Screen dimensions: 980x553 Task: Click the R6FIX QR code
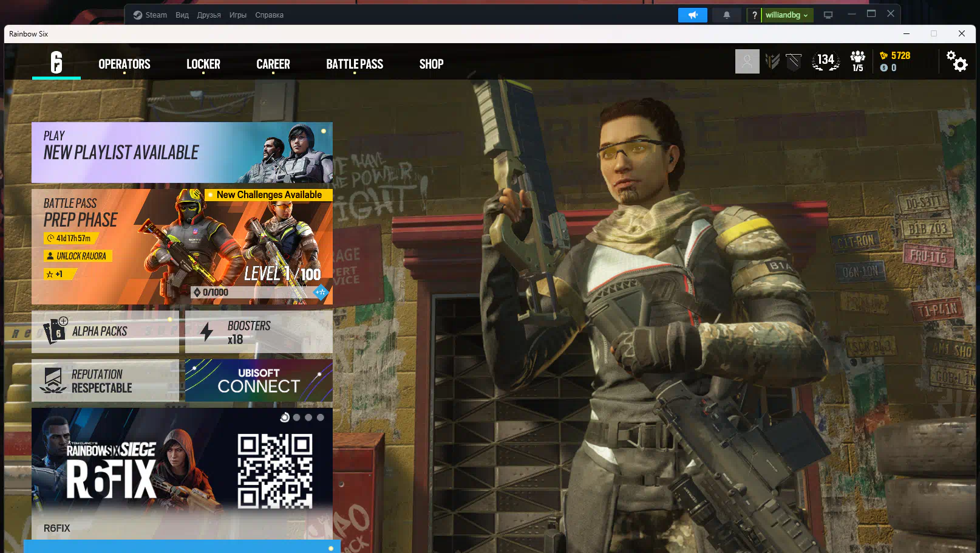(x=275, y=471)
